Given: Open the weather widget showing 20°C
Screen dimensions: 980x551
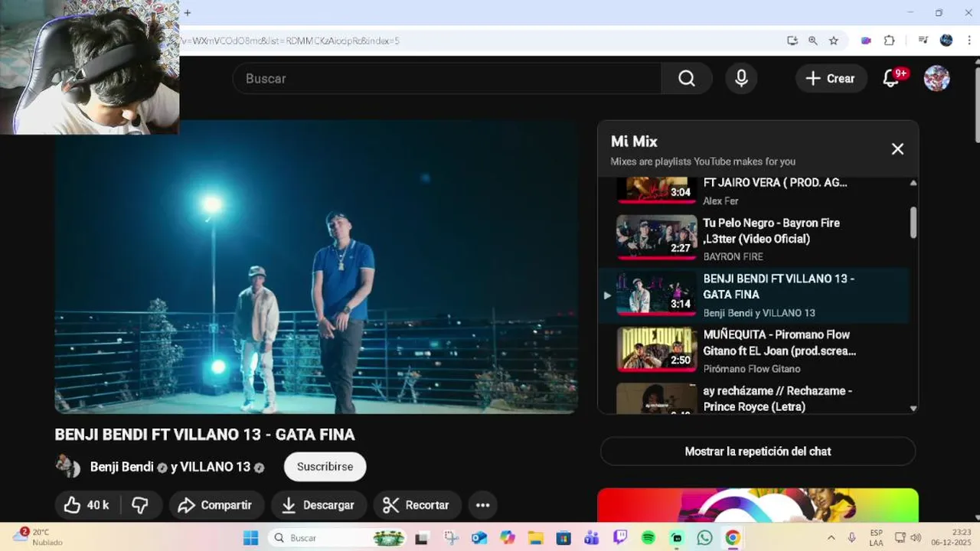Looking at the screenshot, I should (x=38, y=537).
